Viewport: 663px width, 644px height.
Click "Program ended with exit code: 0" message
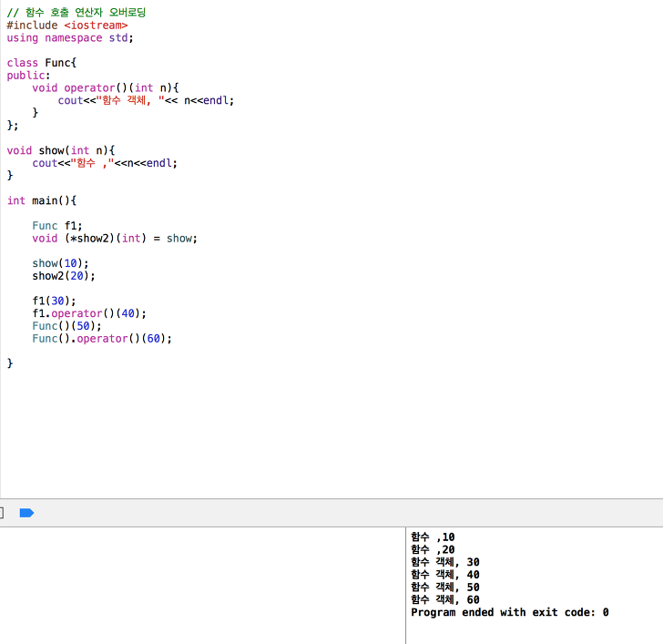510,612
